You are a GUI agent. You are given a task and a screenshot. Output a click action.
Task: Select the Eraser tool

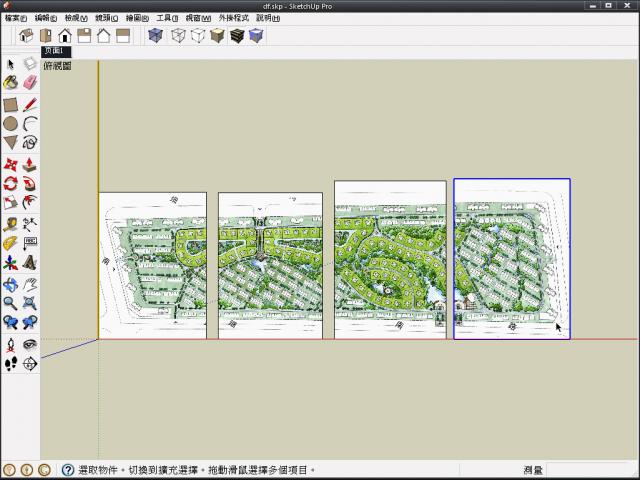tap(30, 83)
